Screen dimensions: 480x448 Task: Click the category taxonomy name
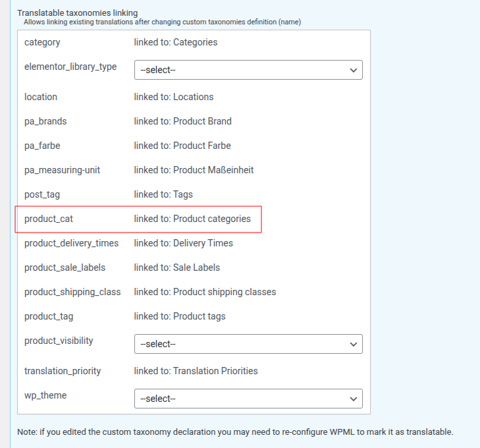tap(42, 42)
